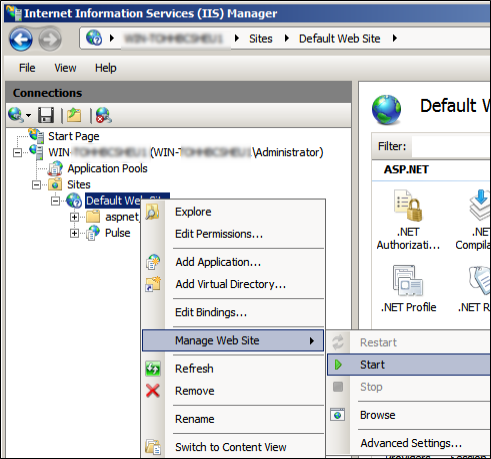The width and height of the screenshot is (491, 459).
Task: Click the breadcrumb arrow after Sites
Action: [287, 38]
